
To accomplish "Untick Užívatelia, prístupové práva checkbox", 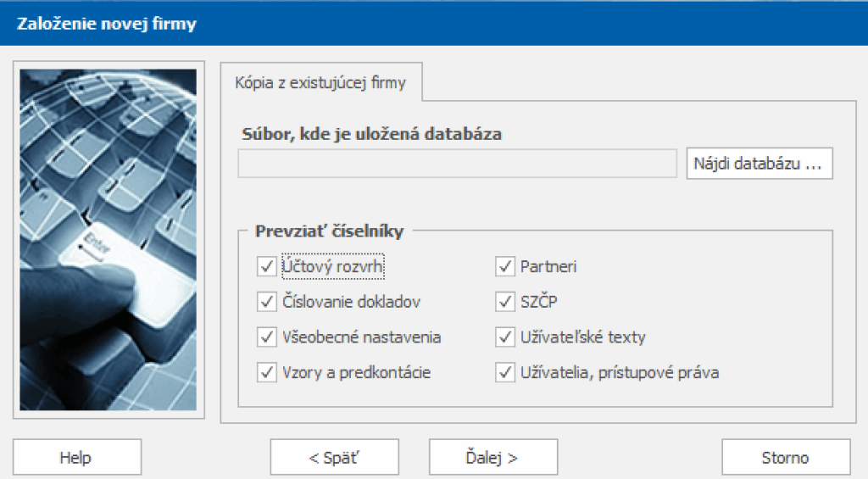I will point(505,372).
